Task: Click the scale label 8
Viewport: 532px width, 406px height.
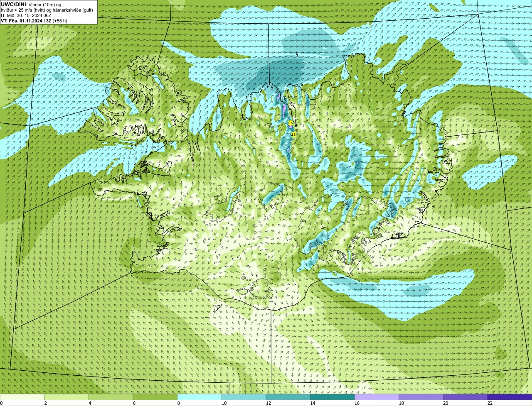Action: click(179, 403)
